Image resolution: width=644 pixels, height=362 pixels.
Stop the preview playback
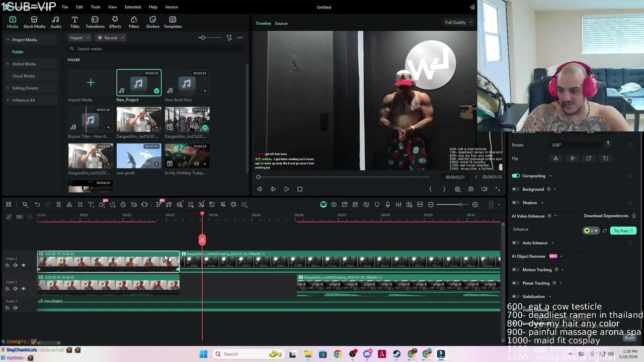300,189
